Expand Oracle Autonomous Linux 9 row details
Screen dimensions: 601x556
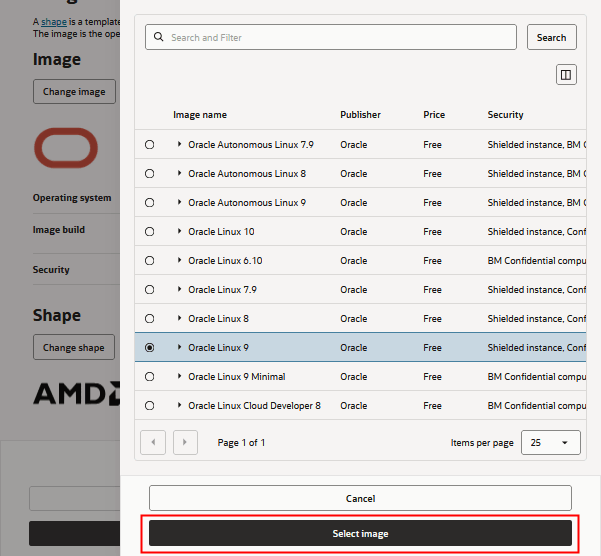pos(179,202)
